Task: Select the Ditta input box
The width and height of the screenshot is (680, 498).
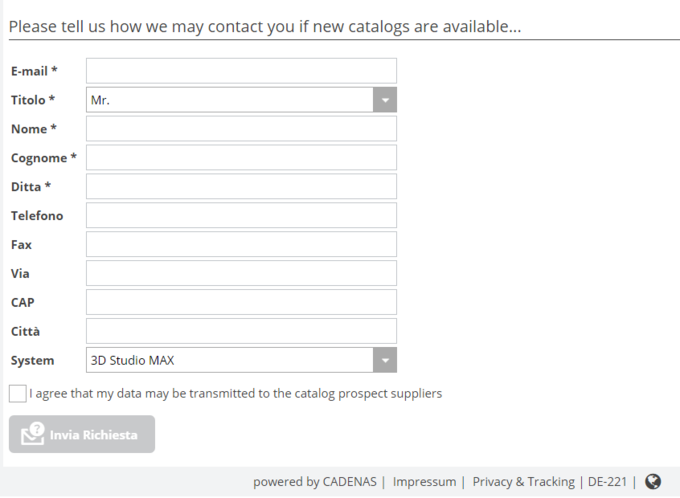Action: pyautogui.click(x=241, y=187)
